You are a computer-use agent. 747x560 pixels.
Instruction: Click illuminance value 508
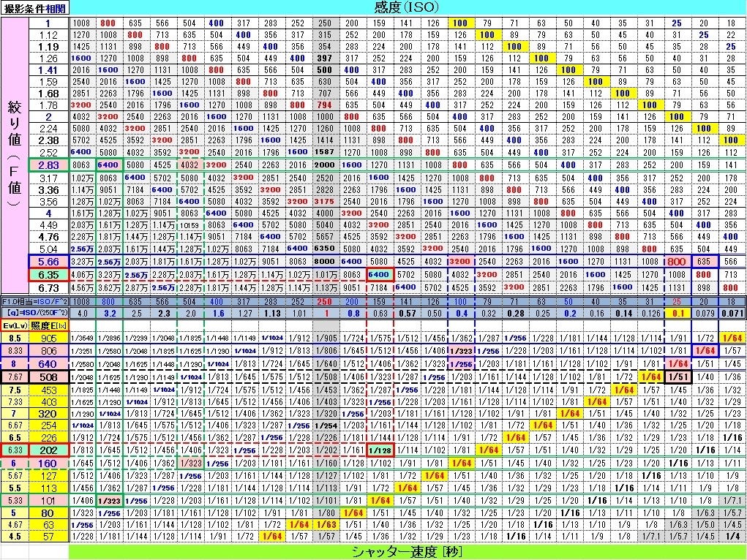(48, 377)
